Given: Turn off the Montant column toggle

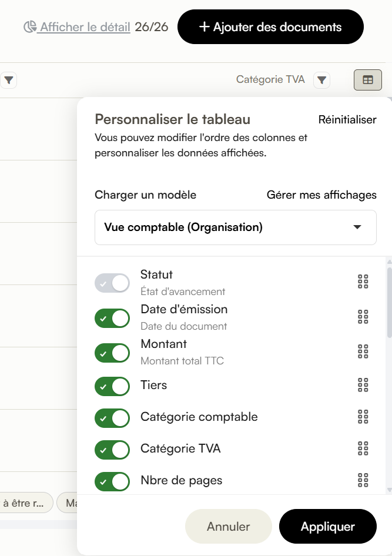Looking at the screenshot, I should pos(112,353).
